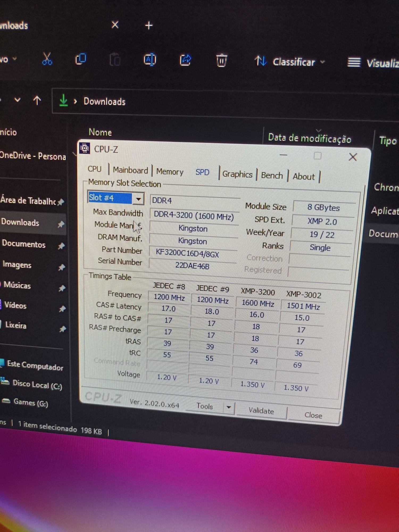
Task: Click the 19 / 22 Week/Year value
Action: click(322, 235)
